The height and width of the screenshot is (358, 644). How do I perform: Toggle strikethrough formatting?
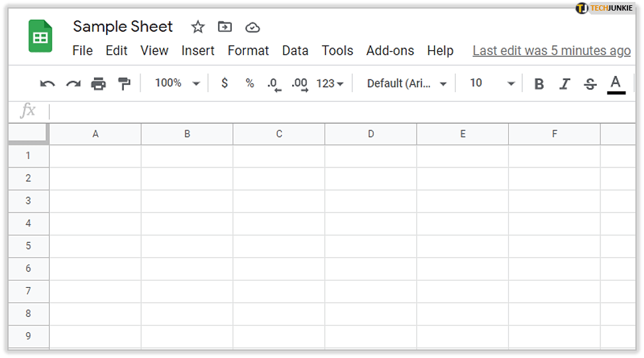[590, 84]
